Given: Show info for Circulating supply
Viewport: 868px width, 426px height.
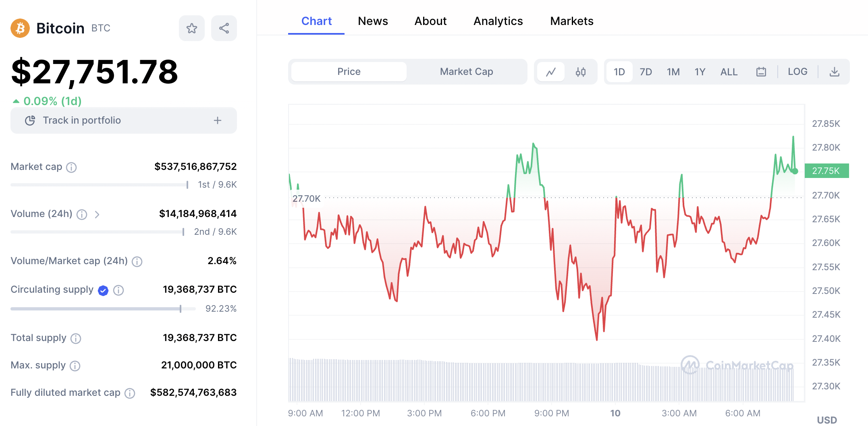Looking at the screenshot, I should point(118,290).
